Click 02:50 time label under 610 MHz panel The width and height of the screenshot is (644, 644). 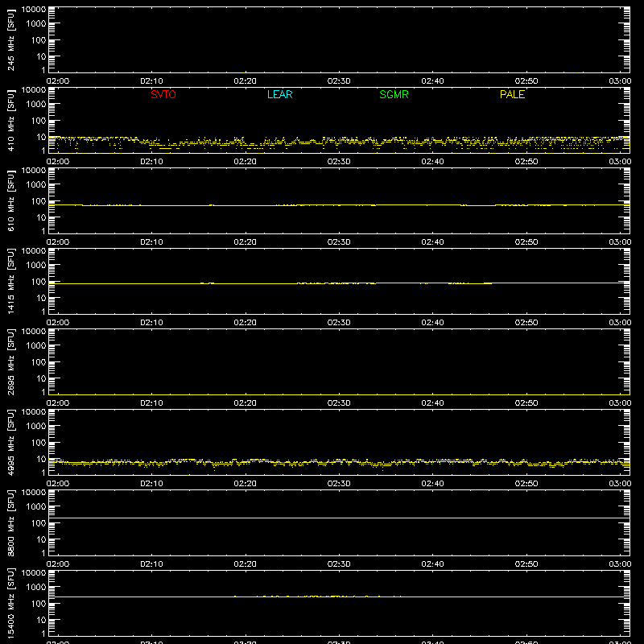point(526,242)
